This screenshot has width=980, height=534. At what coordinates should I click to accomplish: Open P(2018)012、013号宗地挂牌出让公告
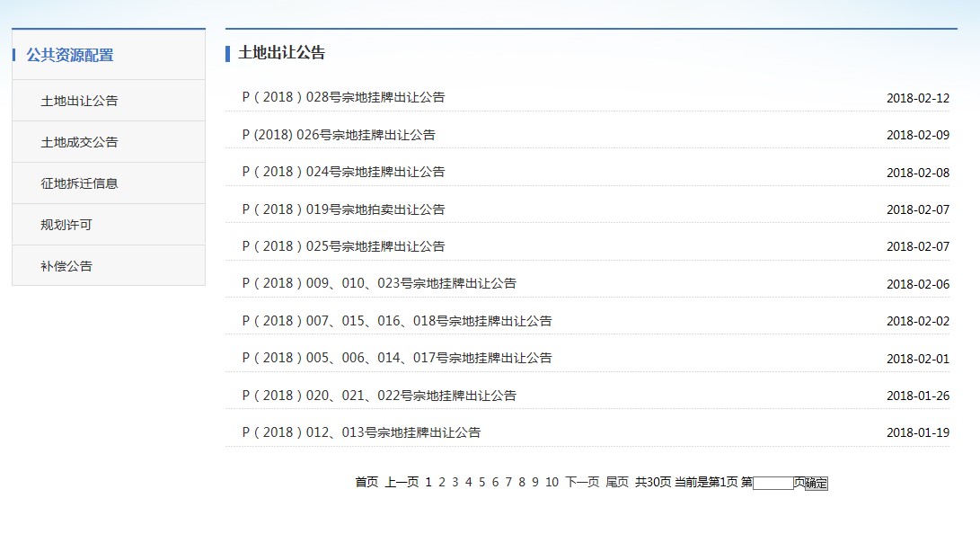(361, 432)
